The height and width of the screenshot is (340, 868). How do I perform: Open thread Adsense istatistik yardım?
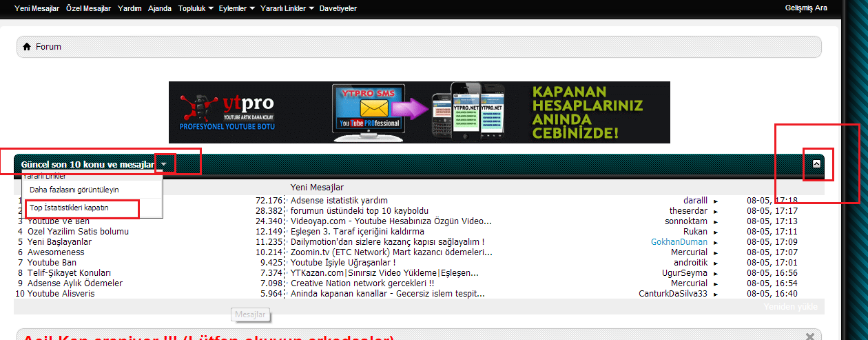[x=339, y=201]
